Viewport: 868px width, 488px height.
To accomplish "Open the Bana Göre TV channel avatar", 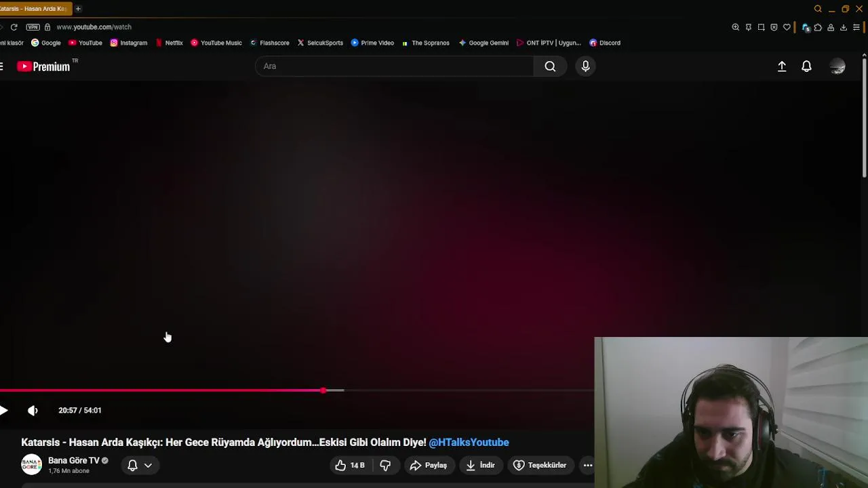I will point(31,465).
